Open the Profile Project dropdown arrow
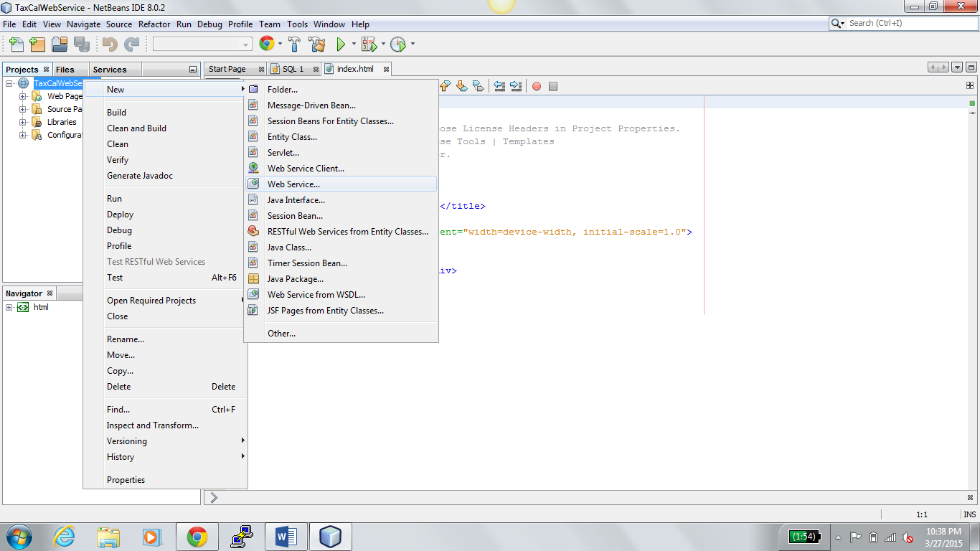The width and height of the screenshot is (980, 551). coord(413,44)
